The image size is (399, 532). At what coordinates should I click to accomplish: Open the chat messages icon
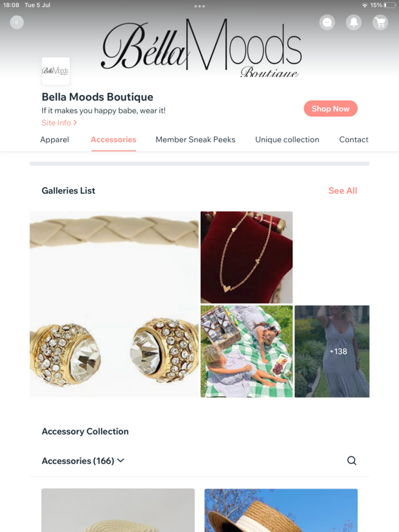pos(327,22)
